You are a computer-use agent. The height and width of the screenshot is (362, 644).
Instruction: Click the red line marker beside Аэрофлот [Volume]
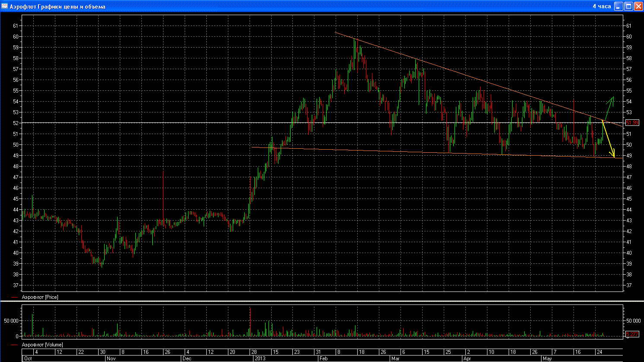[x=15, y=345]
